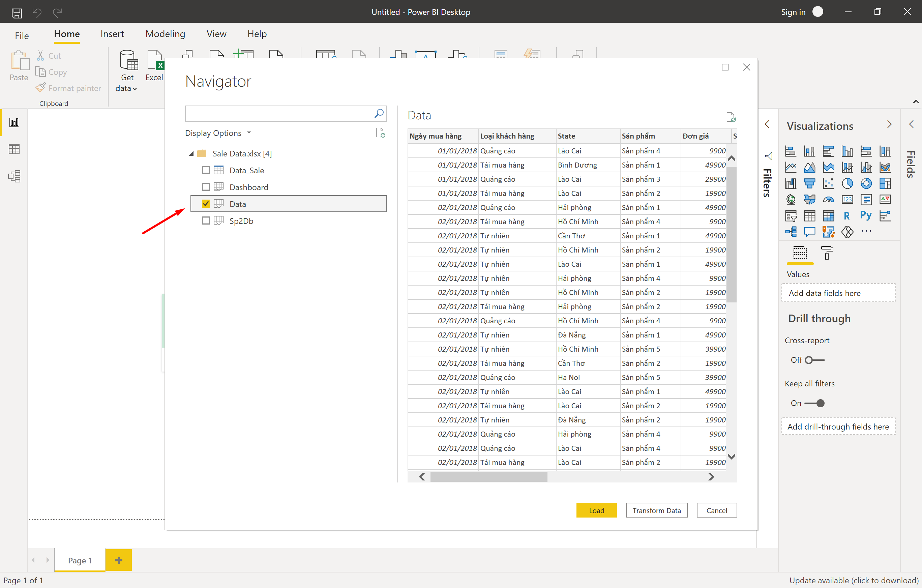
Task: Select the line chart visual
Action: pyautogui.click(x=791, y=168)
